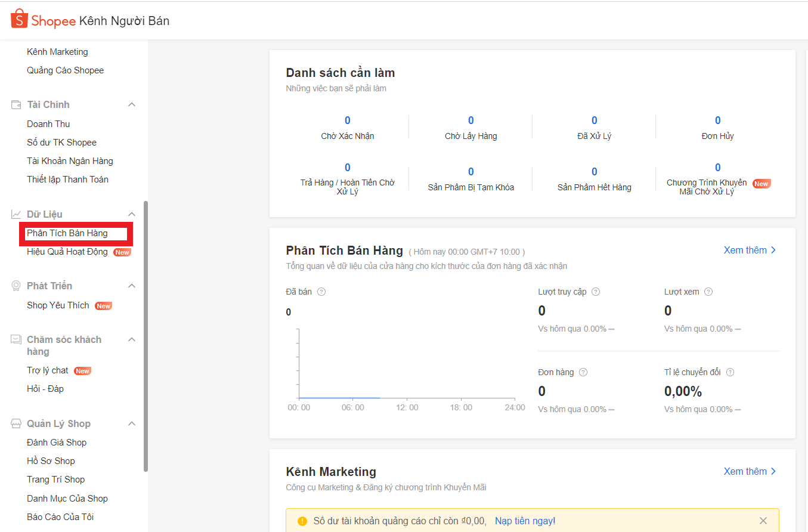Open Chờ Xác Nhận order count
This screenshot has height=532, width=808.
click(x=347, y=121)
